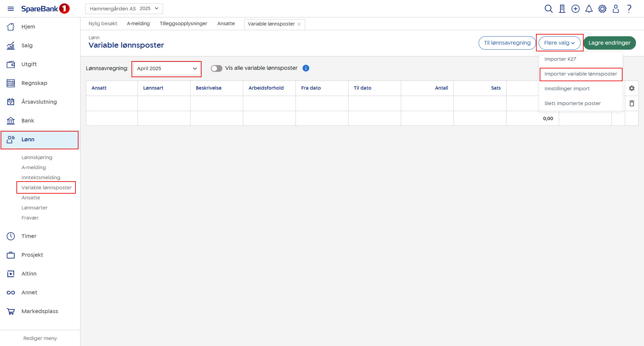The height and width of the screenshot is (346, 644).
Task: Close the Variable lønnsposter tab
Action: pos(299,24)
